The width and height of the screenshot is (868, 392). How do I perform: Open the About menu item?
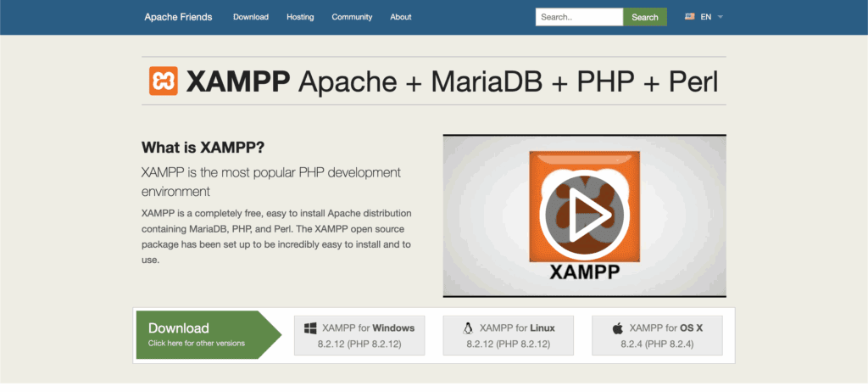click(401, 17)
